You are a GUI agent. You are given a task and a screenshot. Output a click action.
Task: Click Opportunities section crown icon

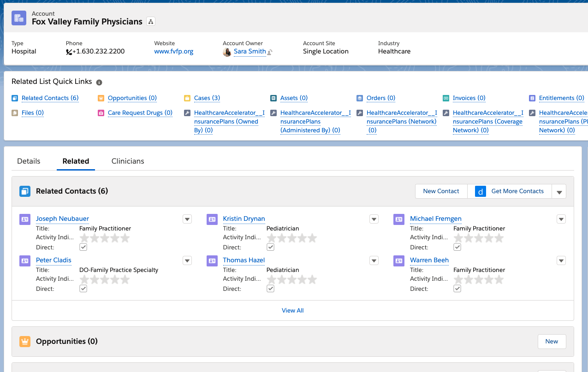click(25, 342)
